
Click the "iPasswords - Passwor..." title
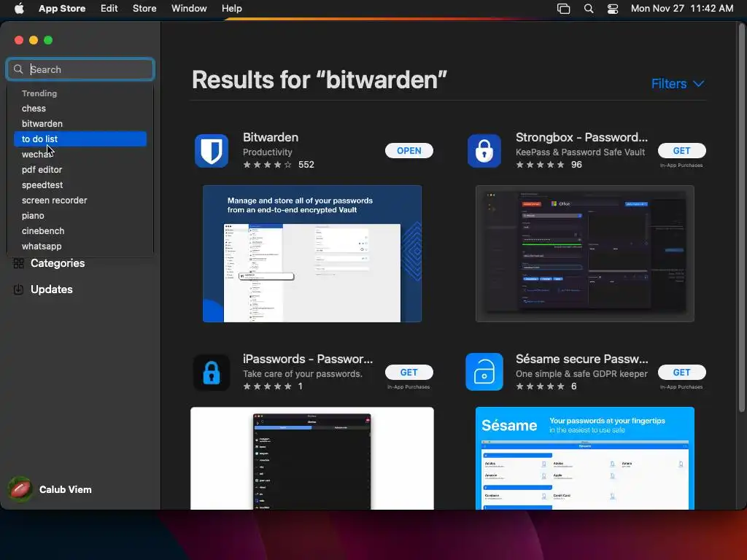coord(308,359)
